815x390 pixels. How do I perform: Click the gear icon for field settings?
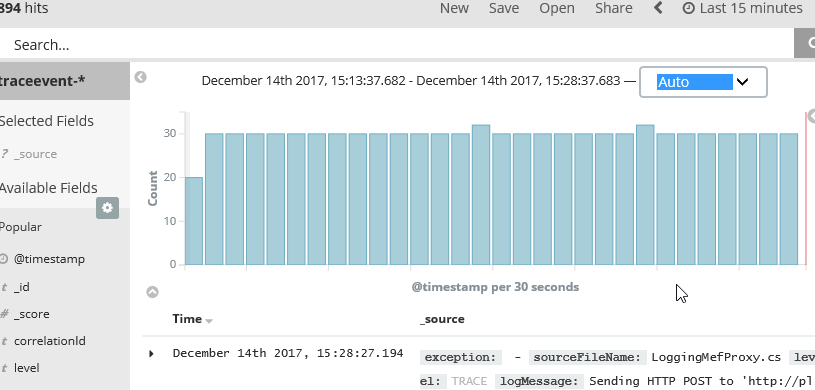[x=107, y=208]
